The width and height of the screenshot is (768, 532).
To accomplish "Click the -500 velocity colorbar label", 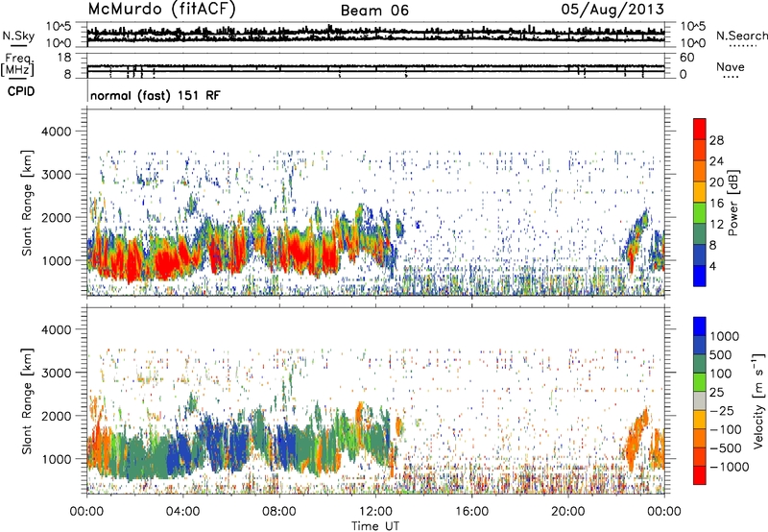I will (x=726, y=447).
